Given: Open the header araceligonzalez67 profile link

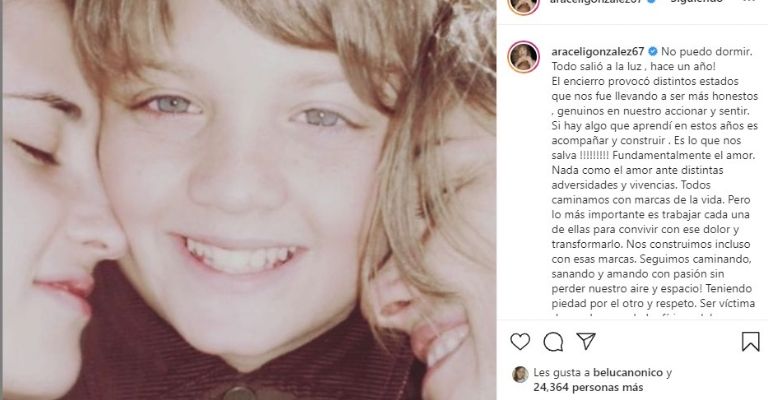Looking at the screenshot, I should tap(596, 1).
